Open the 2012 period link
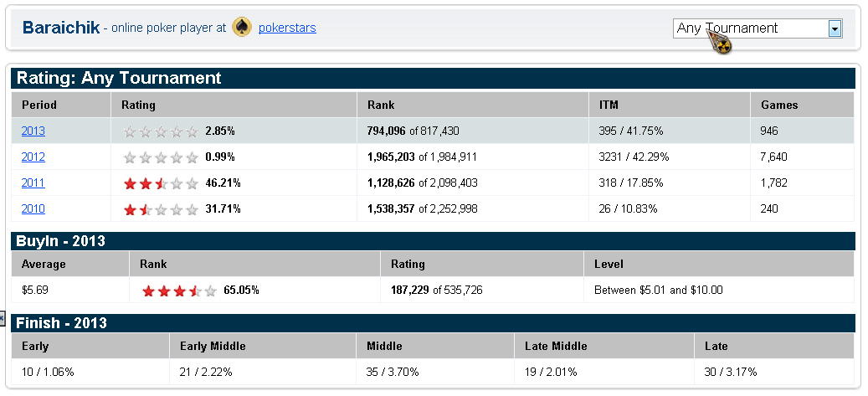The image size is (868, 396). pyautogui.click(x=33, y=157)
